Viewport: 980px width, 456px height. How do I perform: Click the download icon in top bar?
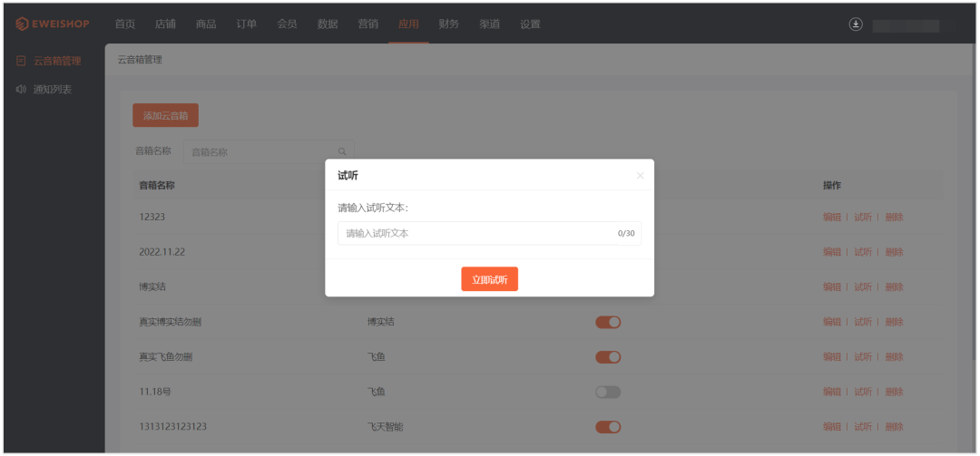coord(855,24)
